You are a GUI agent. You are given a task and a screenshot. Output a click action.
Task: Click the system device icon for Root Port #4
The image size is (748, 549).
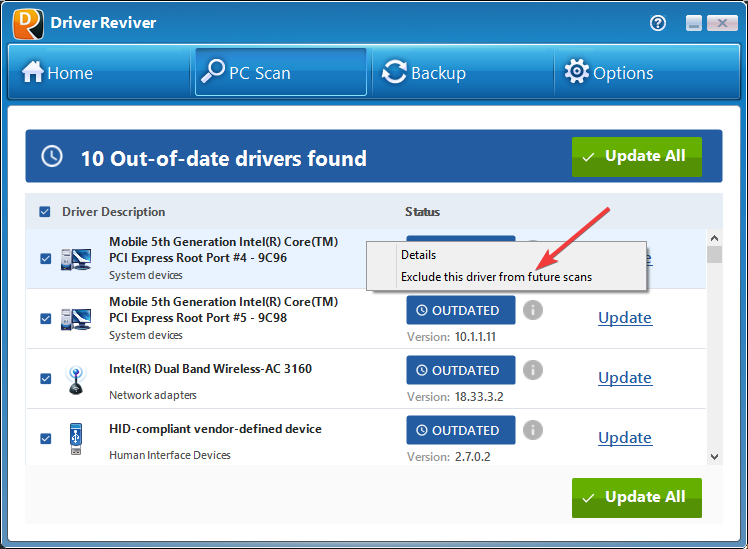[x=76, y=259]
